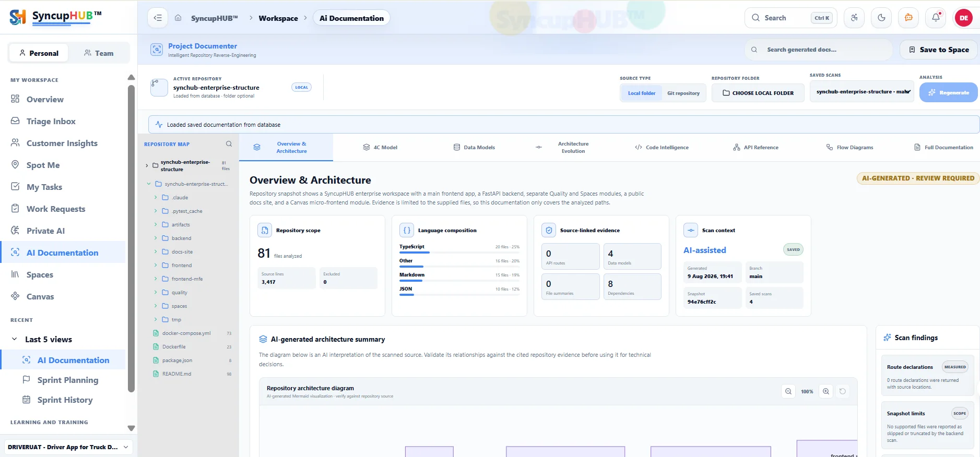Open Sprint Planning recent view

point(63,380)
